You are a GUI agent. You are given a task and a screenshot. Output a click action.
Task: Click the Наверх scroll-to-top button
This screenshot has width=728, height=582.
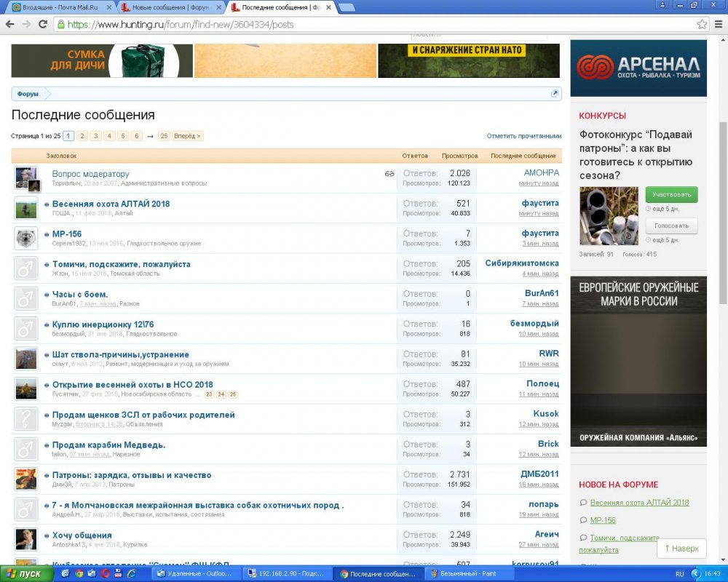pos(682,549)
